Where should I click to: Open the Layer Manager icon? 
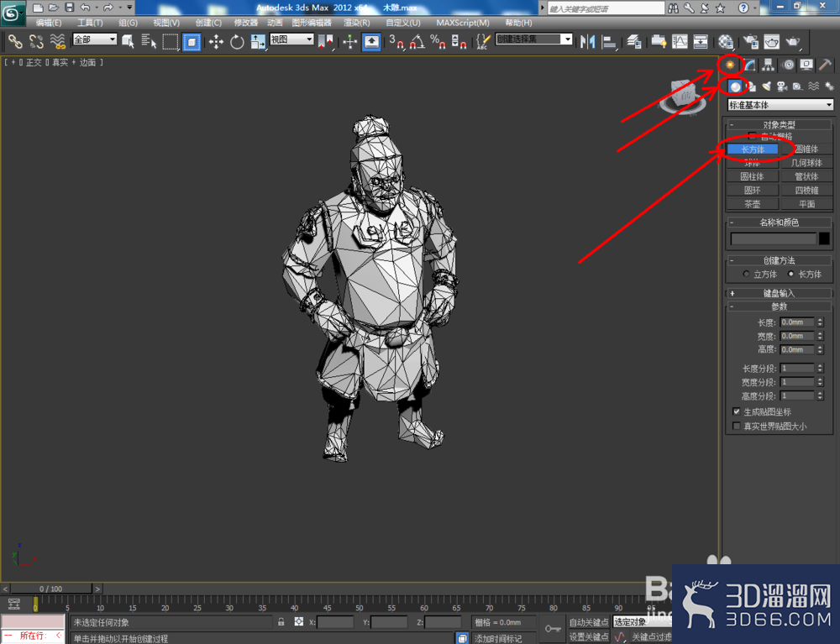pos(634,41)
